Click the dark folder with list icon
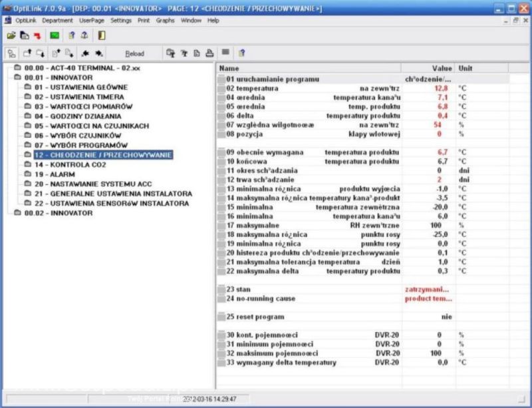The width and height of the screenshot is (532, 408). point(25,35)
